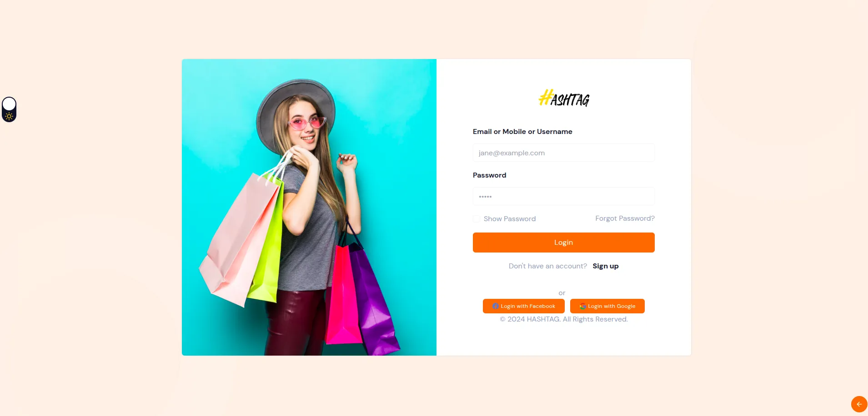The width and height of the screenshot is (868, 416).
Task: Focus the email input with jane@example.com placeholder
Action: [x=564, y=153]
